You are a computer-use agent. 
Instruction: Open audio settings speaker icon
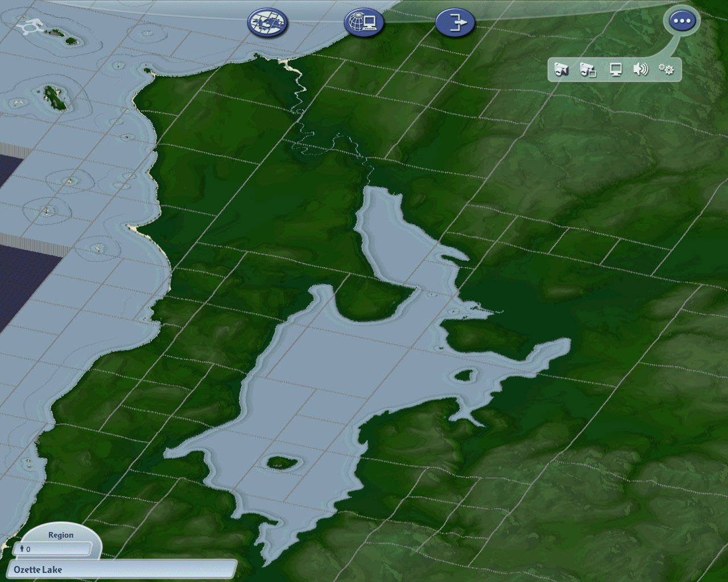pos(641,69)
